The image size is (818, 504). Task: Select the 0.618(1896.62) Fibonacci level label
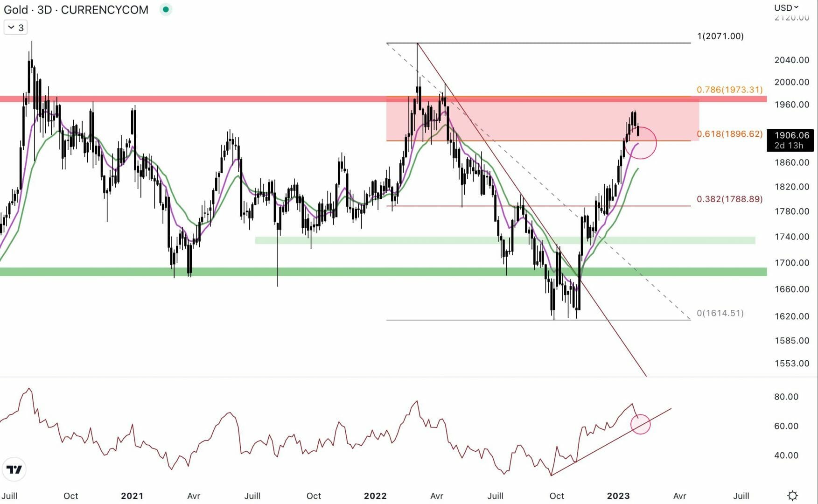[x=729, y=134]
